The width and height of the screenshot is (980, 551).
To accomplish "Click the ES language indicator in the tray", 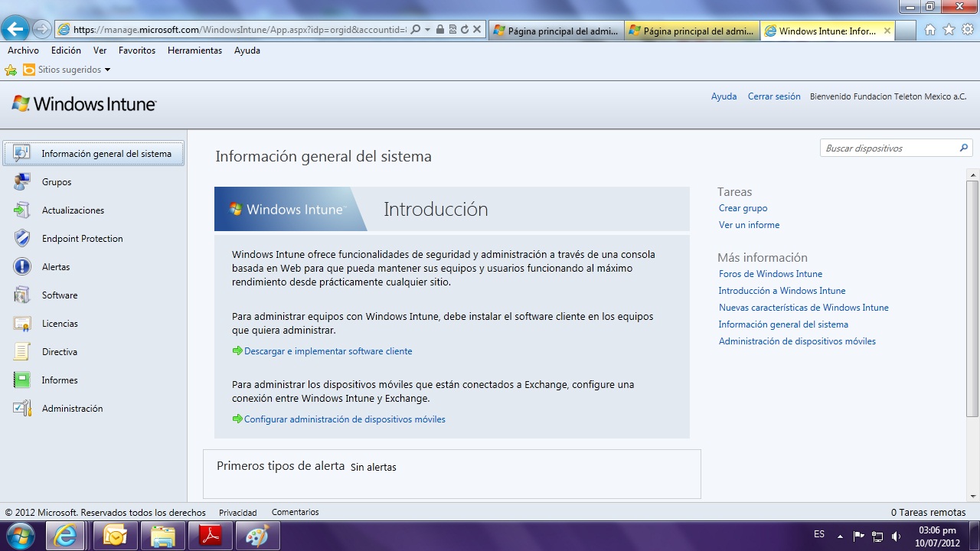I will coord(819,534).
